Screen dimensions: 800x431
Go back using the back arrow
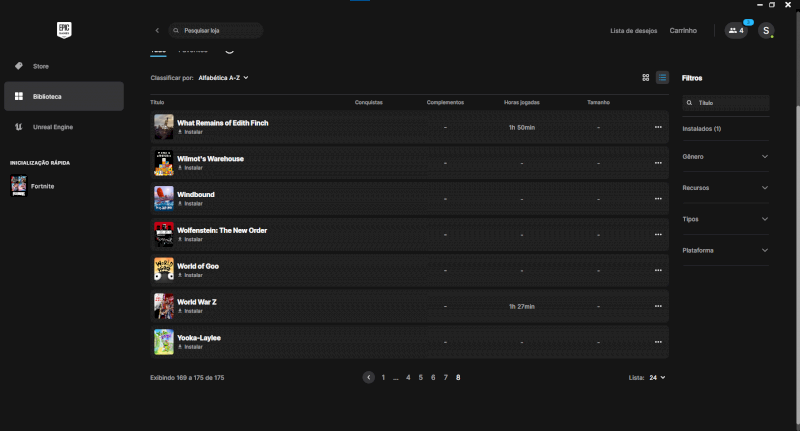pyautogui.click(x=157, y=31)
